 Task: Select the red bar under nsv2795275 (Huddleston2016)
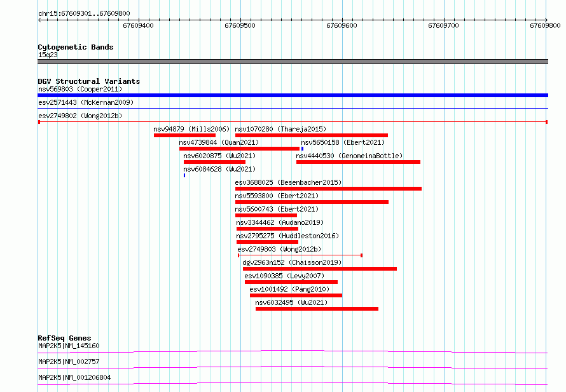[268, 242]
